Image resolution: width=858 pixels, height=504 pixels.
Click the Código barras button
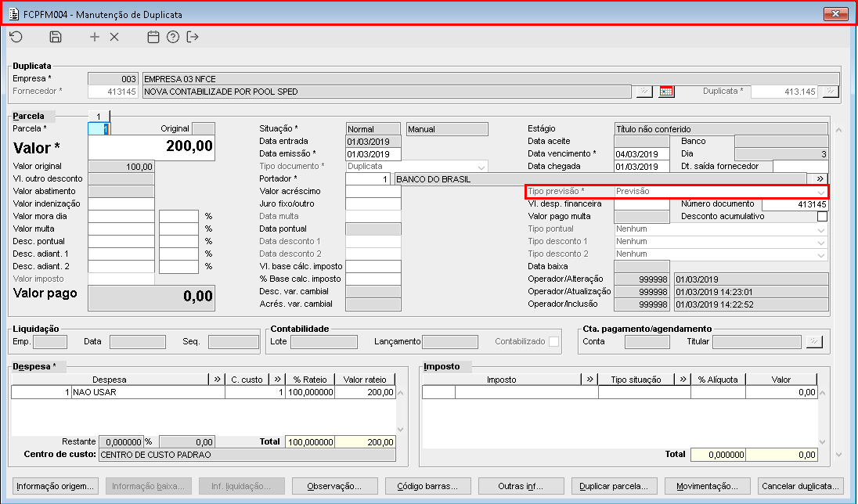pos(428,486)
